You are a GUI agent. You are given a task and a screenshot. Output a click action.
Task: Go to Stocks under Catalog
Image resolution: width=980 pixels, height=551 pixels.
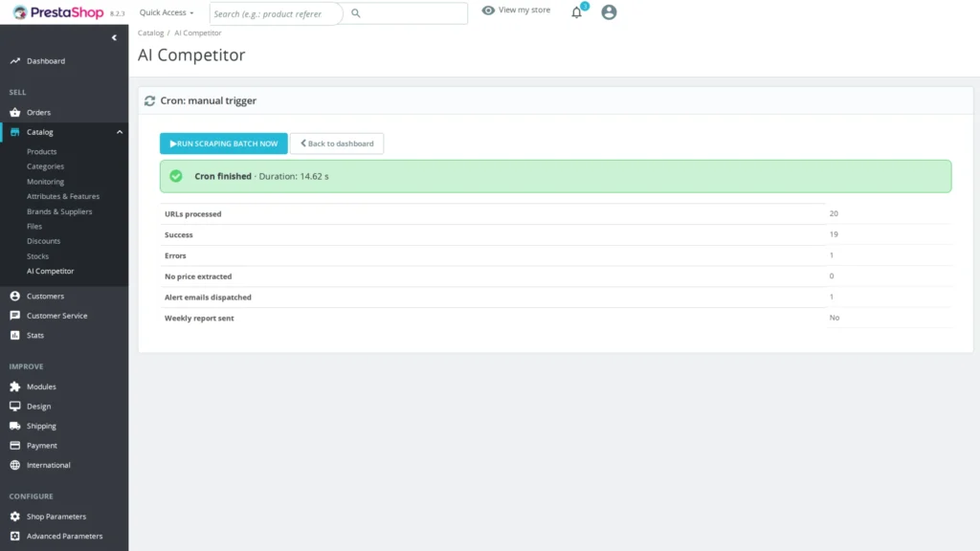pos(37,256)
